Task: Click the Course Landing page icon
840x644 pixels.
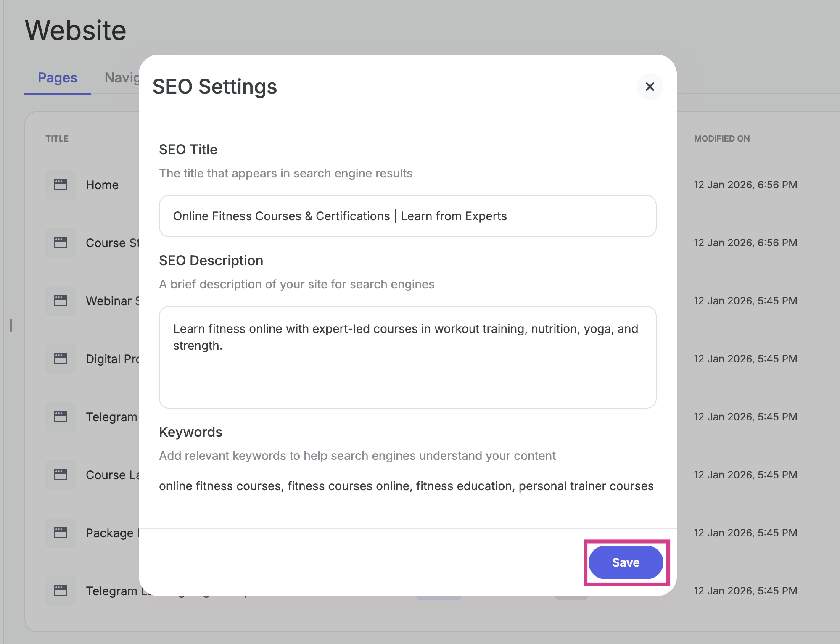Action: pos(61,475)
